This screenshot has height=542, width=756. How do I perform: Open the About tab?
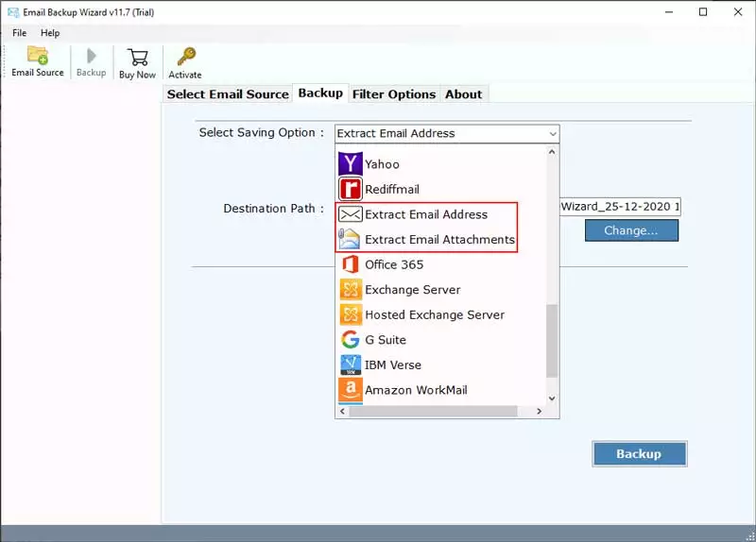point(463,93)
